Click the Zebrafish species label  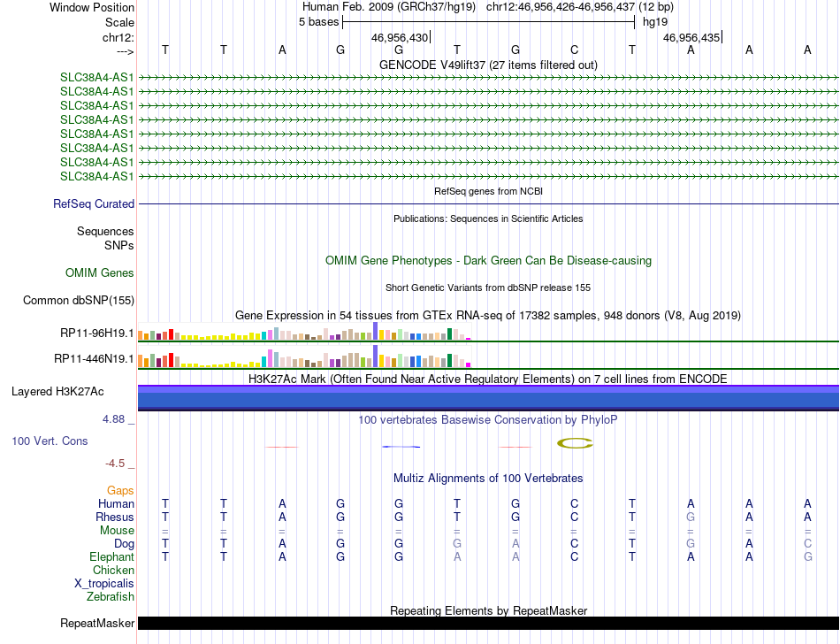111,597
